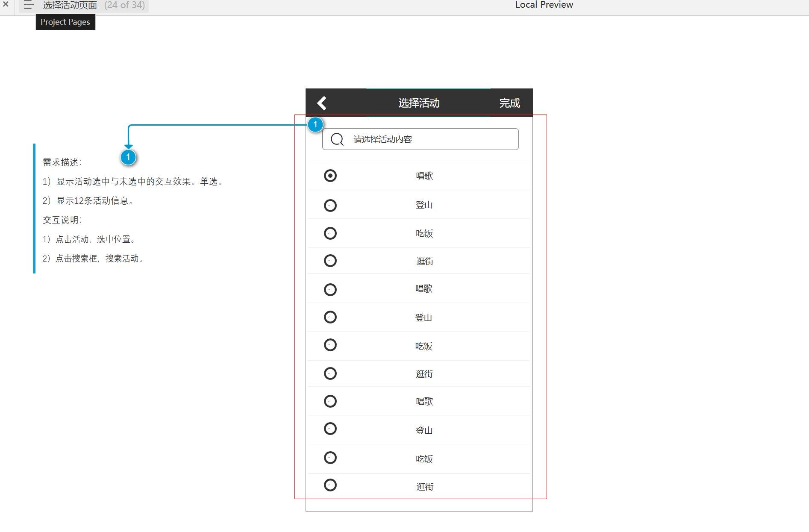Click the note line 点击搜索框，搜索活动。

93,259
